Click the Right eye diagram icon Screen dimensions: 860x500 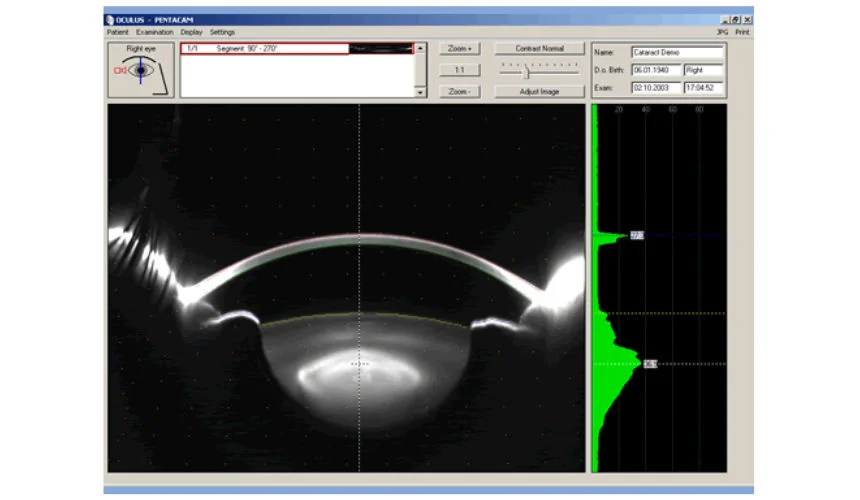click(x=141, y=72)
